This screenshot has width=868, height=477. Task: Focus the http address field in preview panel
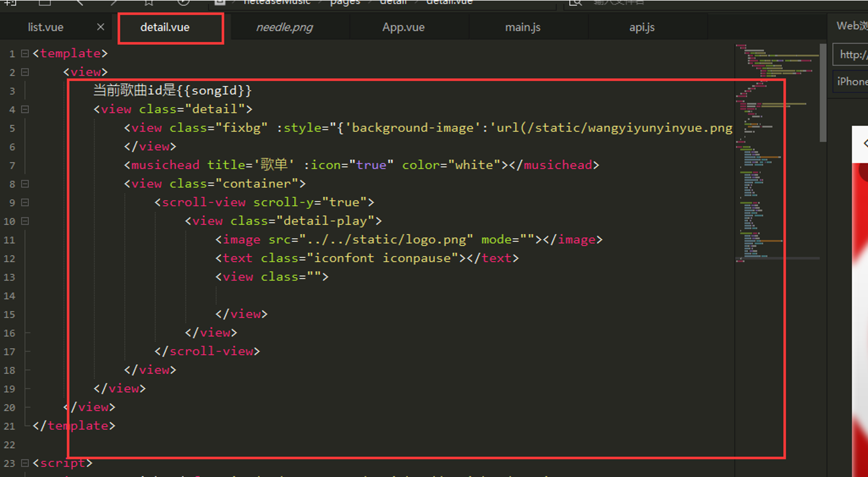(x=851, y=55)
